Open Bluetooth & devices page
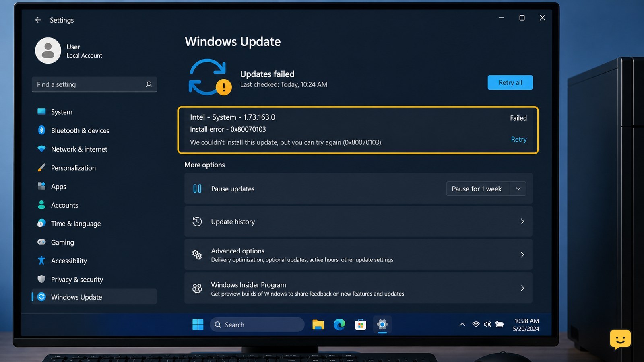This screenshot has width=644, height=362. pos(94,130)
